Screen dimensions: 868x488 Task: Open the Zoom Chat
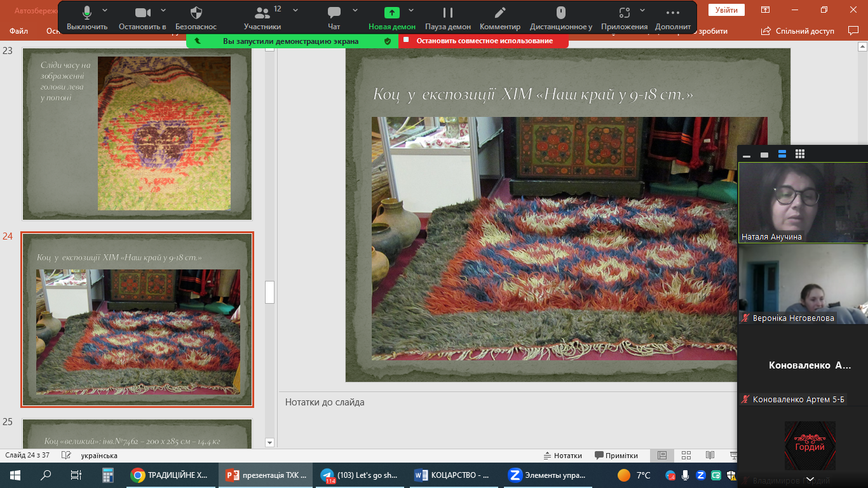[334, 18]
